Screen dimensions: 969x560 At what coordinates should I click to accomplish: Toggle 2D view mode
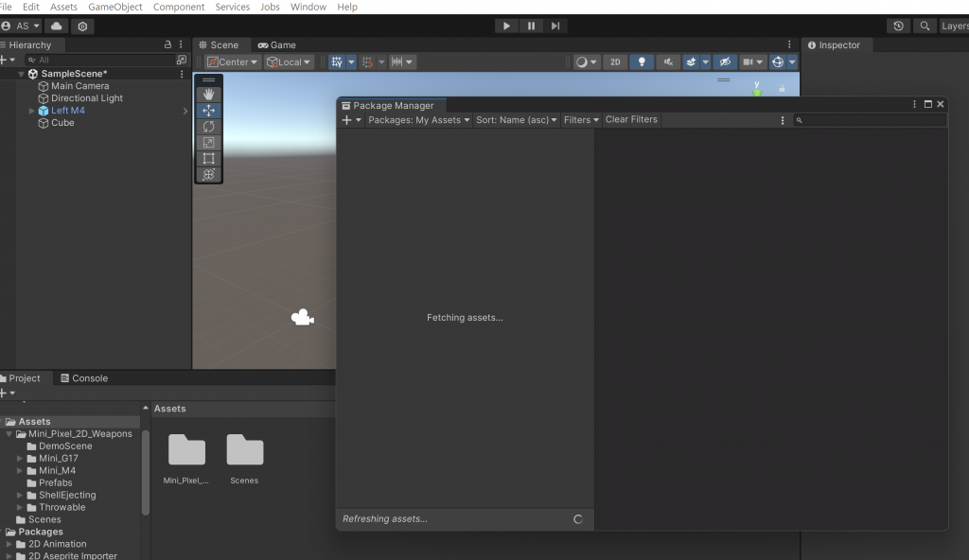coord(615,61)
